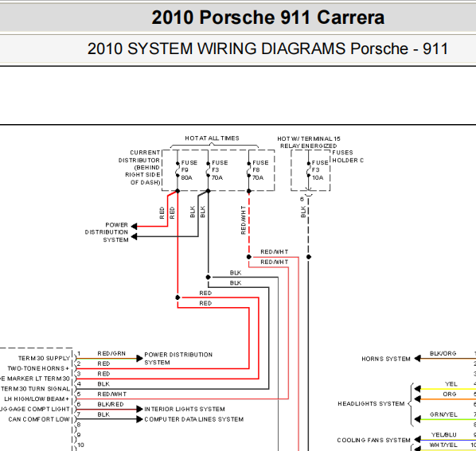Click 'POWER DISTRIBUTION SYSTEM' label below the current distributor
The height and width of the screenshot is (451, 476).
(107, 232)
